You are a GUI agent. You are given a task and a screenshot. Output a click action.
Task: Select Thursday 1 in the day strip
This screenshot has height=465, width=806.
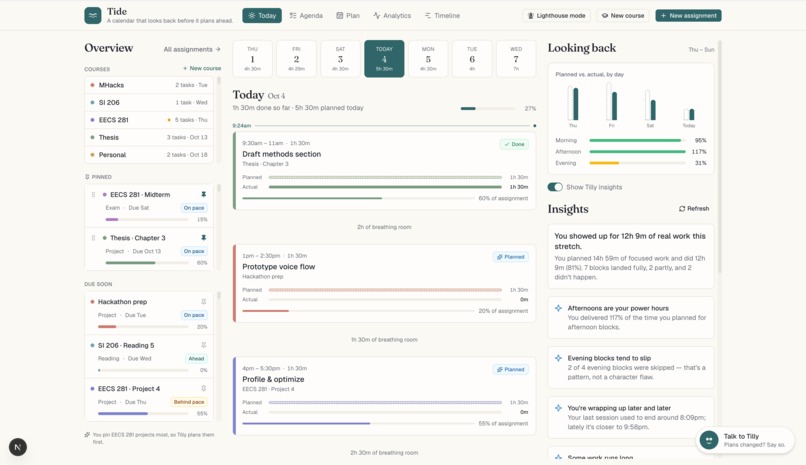[x=252, y=59]
